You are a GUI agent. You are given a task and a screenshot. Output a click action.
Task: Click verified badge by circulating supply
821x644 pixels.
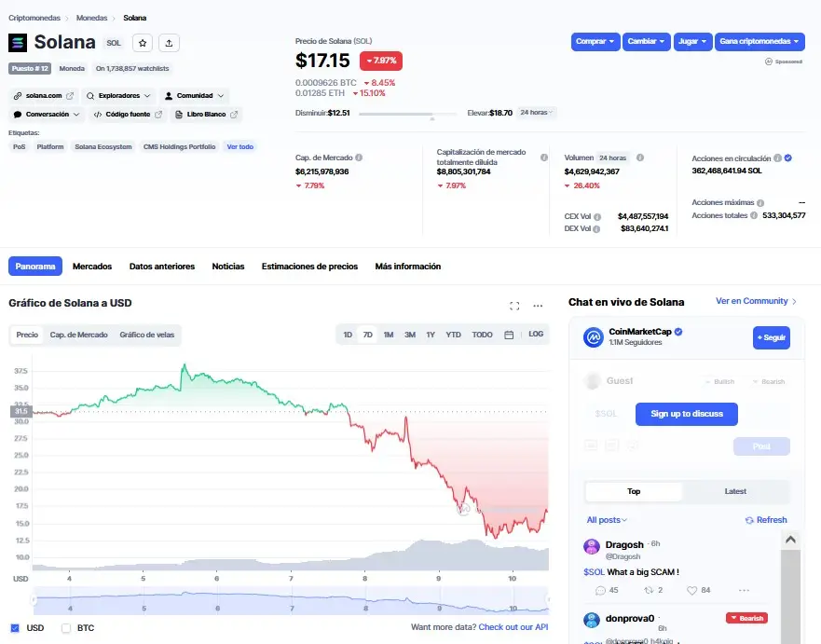click(x=788, y=158)
